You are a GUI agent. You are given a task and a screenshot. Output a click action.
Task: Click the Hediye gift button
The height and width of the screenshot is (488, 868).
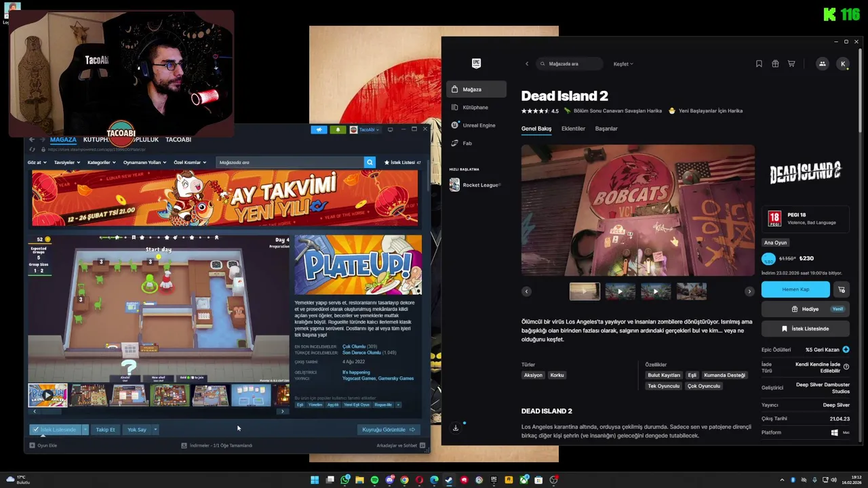tap(805, 309)
